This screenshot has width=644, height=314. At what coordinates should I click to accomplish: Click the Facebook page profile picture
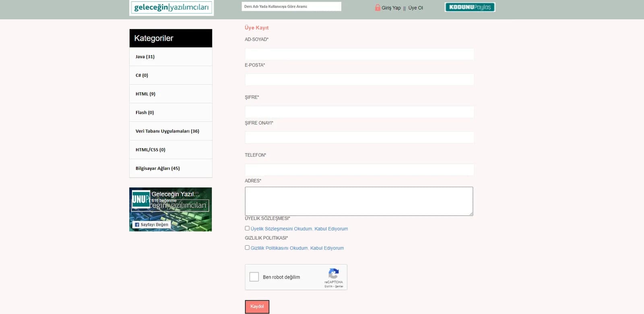(x=141, y=199)
